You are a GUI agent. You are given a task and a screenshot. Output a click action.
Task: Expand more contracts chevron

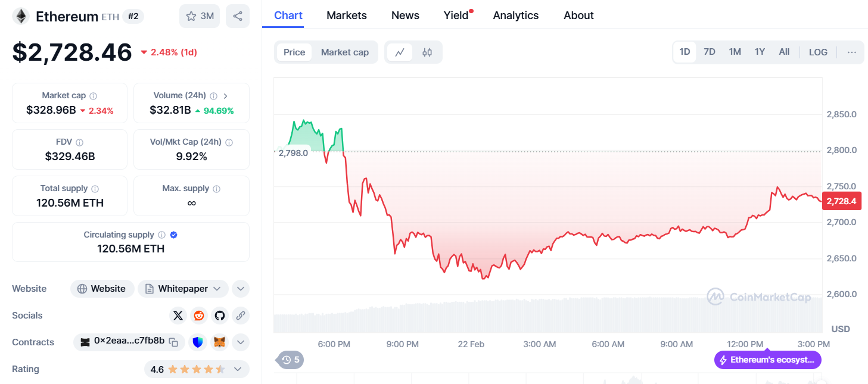click(240, 342)
